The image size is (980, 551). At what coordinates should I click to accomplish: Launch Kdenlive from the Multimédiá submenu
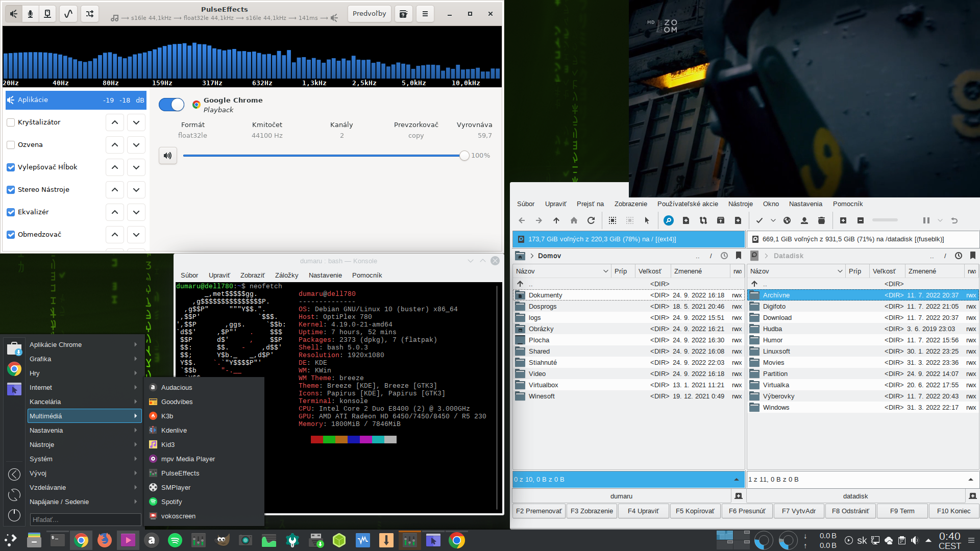click(x=174, y=431)
